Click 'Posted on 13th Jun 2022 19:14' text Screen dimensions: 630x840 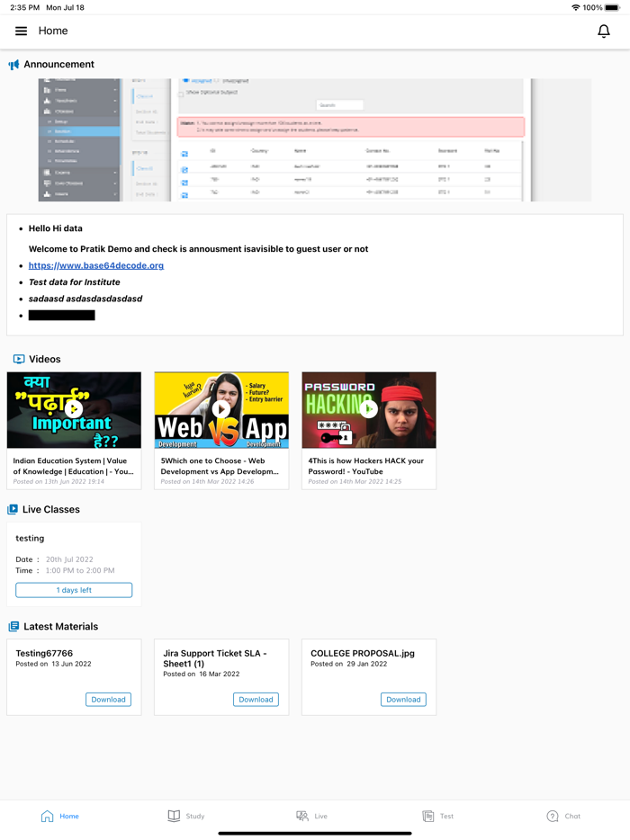tap(58, 482)
